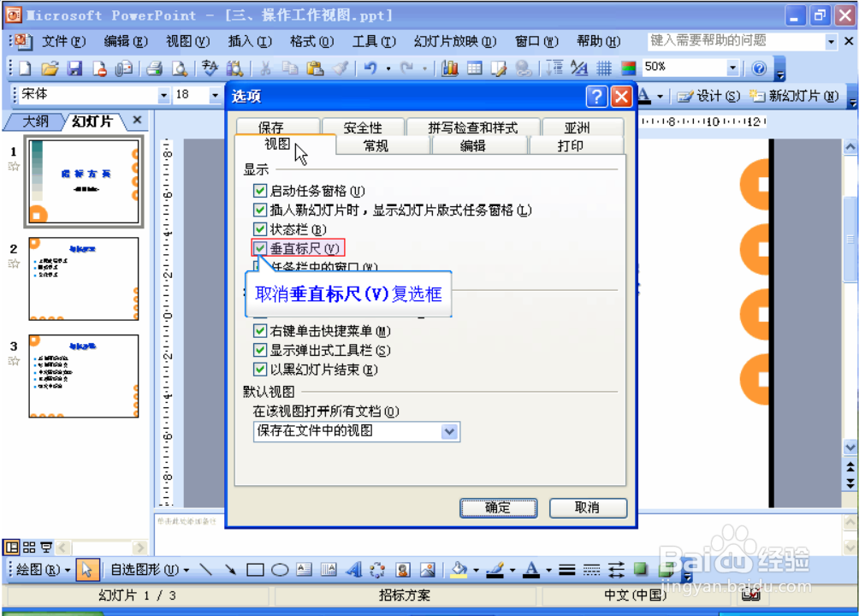Select the Arrow drawing tool

[231, 570]
